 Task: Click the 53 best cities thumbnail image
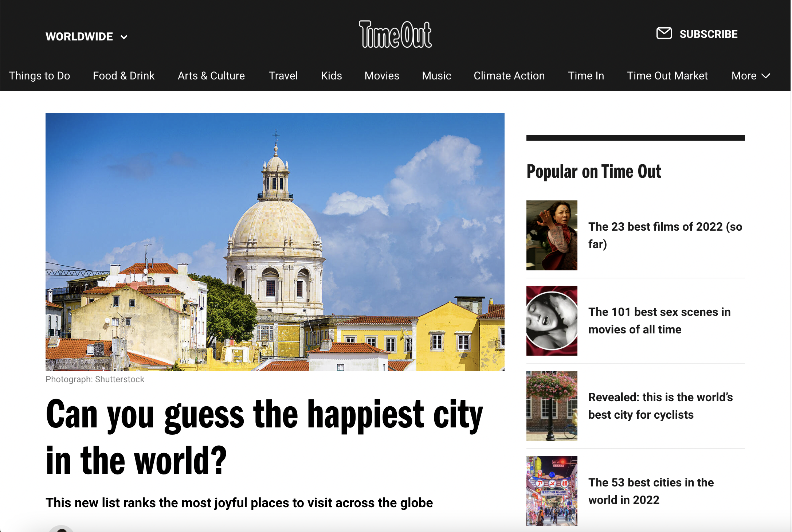pos(551,491)
